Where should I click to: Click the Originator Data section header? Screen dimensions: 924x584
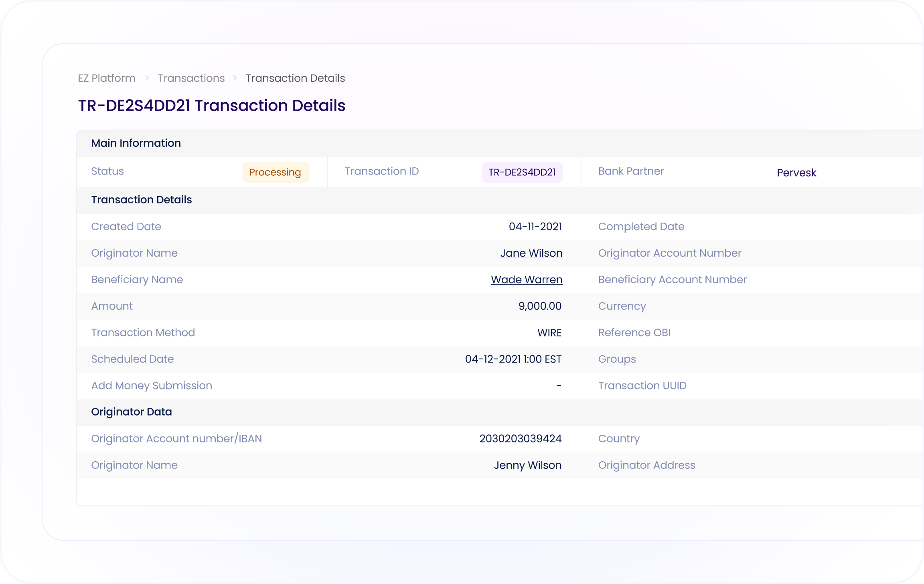tap(132, 412)
